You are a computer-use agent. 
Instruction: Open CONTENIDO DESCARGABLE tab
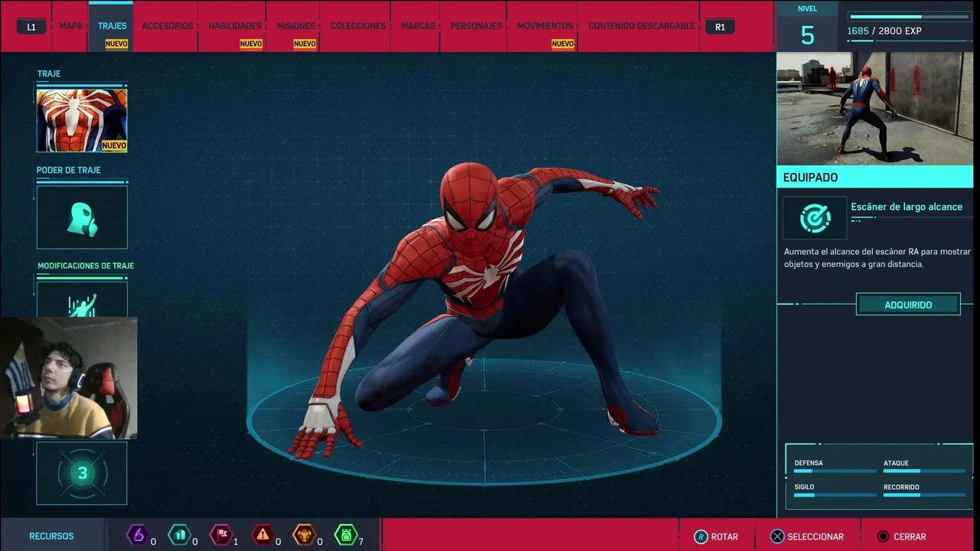click(642, 26)
